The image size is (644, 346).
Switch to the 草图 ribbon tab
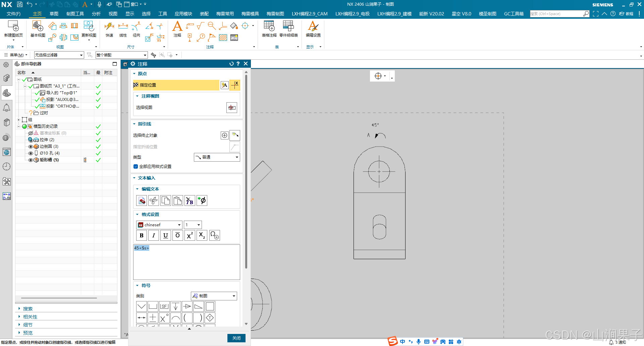(54, 14)
